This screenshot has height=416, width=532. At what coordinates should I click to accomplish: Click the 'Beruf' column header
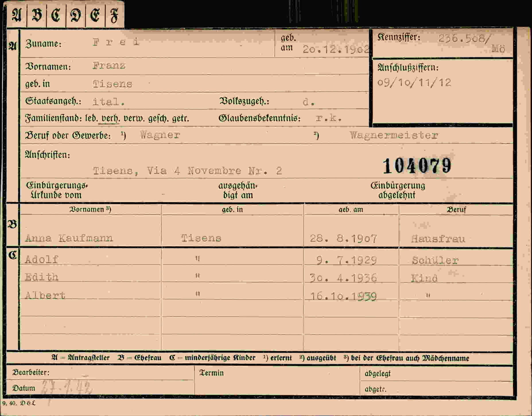456,210
